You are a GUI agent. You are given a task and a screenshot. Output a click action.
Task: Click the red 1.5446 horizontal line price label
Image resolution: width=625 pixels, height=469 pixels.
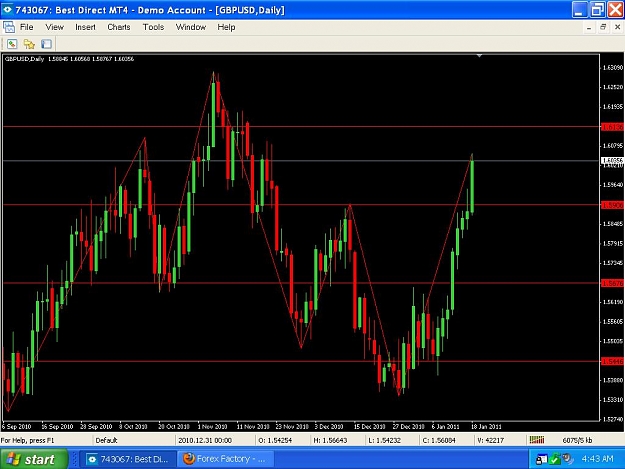pos(612,361)
